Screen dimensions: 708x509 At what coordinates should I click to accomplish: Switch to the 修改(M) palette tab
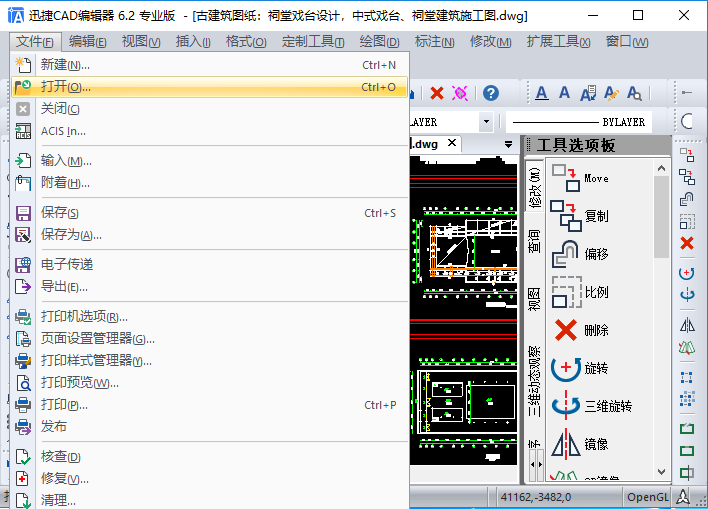[x=535, y=187]
